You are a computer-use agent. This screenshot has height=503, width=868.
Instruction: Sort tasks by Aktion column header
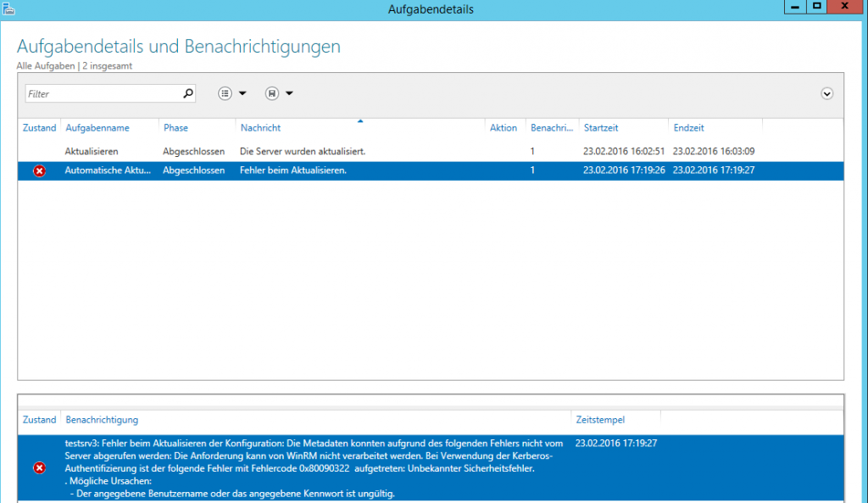[504, 127]
